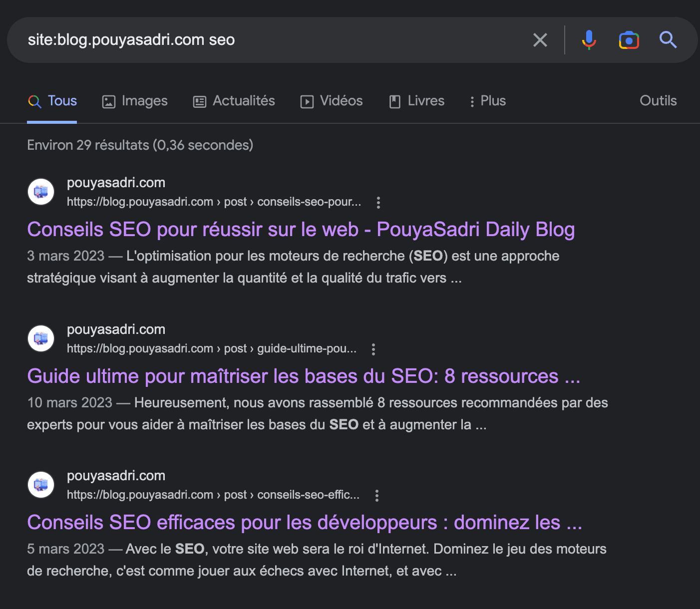This screenshot has height=609, width=700.
Task: Click URL breadcrumb ending conseils-seo-effic...
Action: [x=213, y=495]
